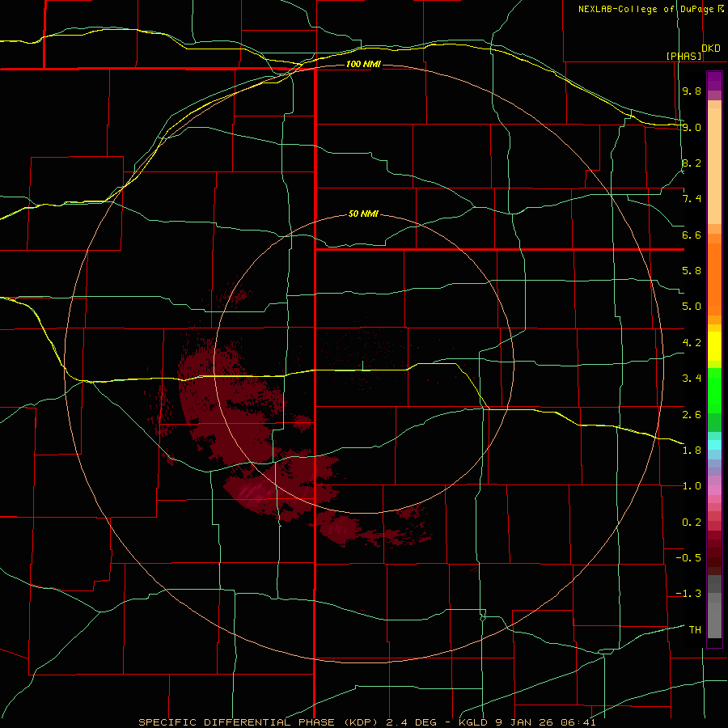Pick the 6.6 scale value

click(x=692, y=235)
